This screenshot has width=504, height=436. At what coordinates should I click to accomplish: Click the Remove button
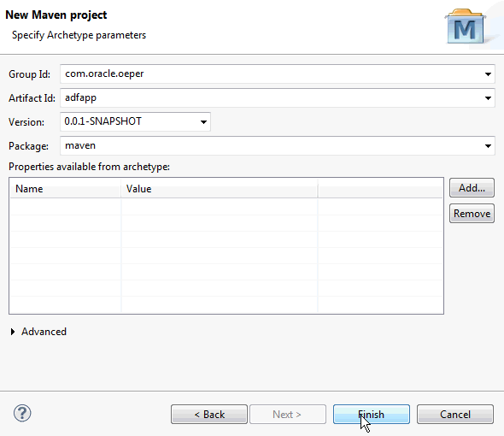point(472,214)
